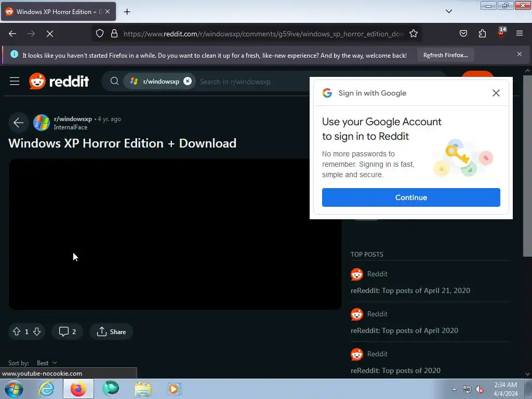Open Windows Explorer folder on the taskbar
This screenshot has height=399, width=532.
tap(143, 389)
